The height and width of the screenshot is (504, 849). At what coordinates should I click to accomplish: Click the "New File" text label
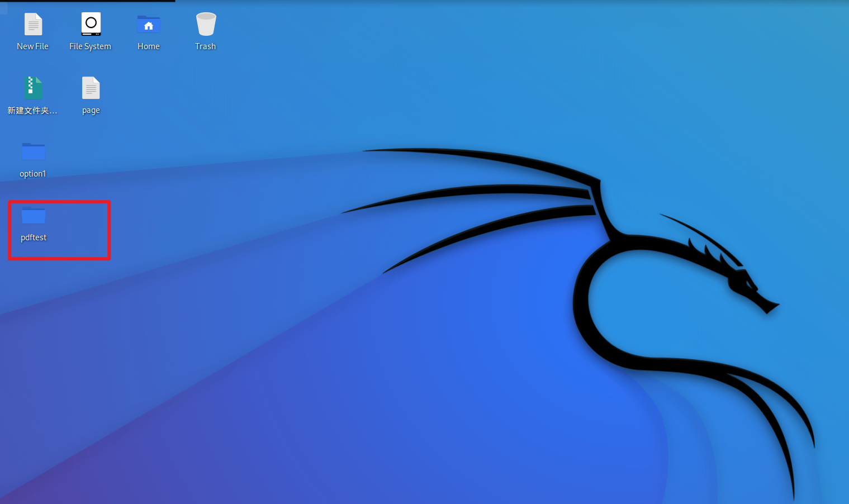[x=32, y=46]
